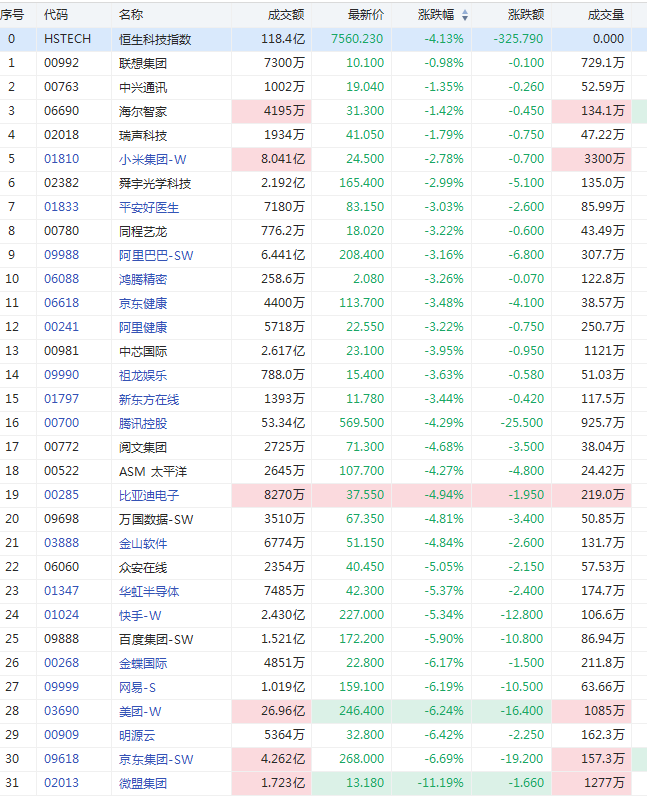Open 美团-W stock link

pos(140,711)
